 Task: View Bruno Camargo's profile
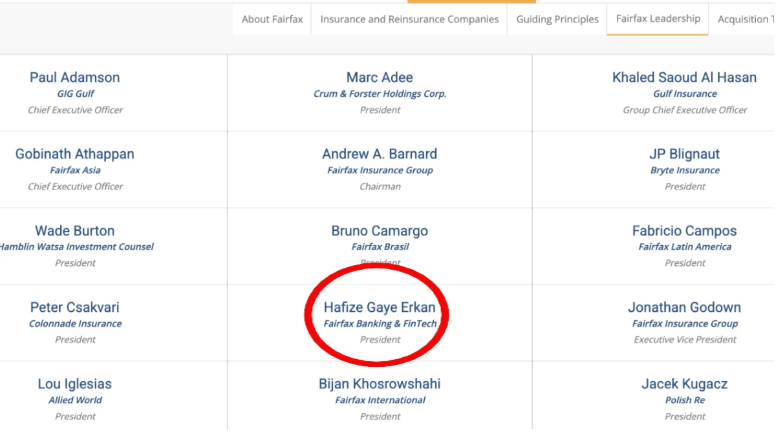[380, 231]
